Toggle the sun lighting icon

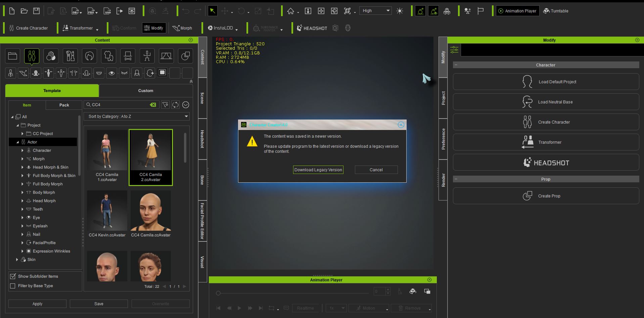pyautogui.click(x=400, y=11)
